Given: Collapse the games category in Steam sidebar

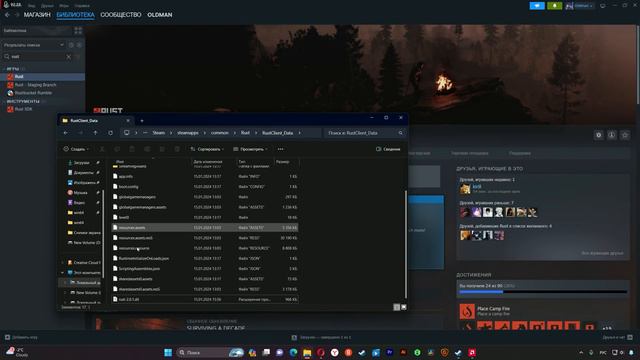Looking at the screenshot, I should pyautogui.click(x=4, y=69).
